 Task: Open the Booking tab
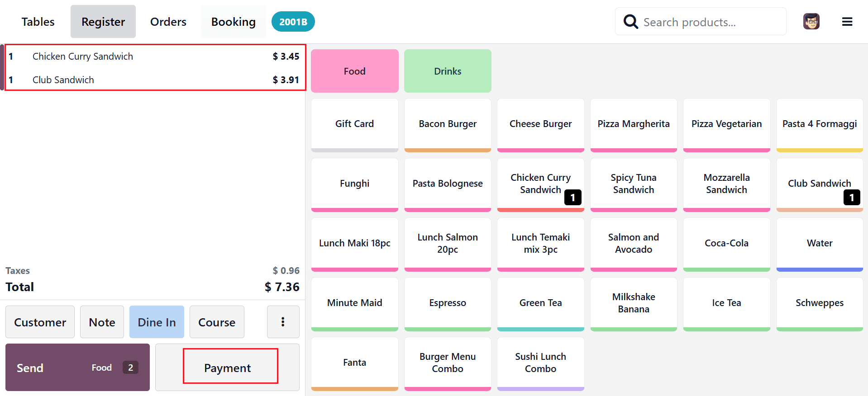click(x=233, y=21)
